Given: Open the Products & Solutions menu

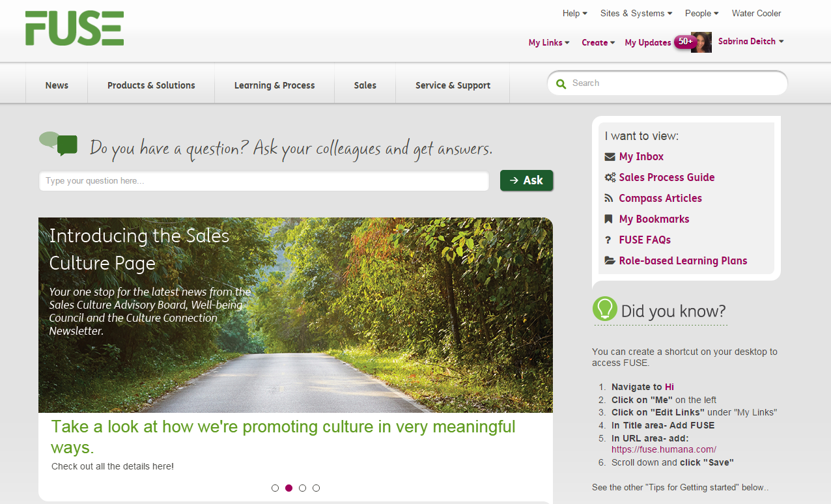Looking at the screenshot, I should 151,85.
